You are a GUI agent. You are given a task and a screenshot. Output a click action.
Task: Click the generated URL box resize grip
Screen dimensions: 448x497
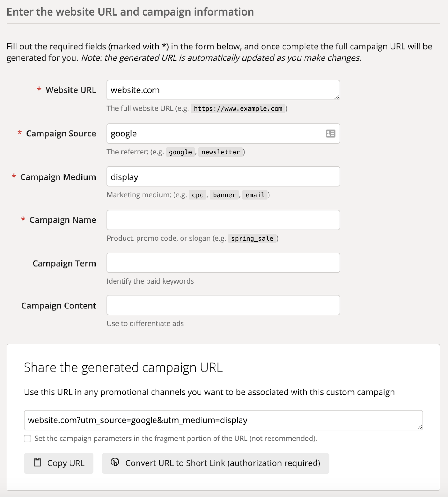tap(420, 427)
